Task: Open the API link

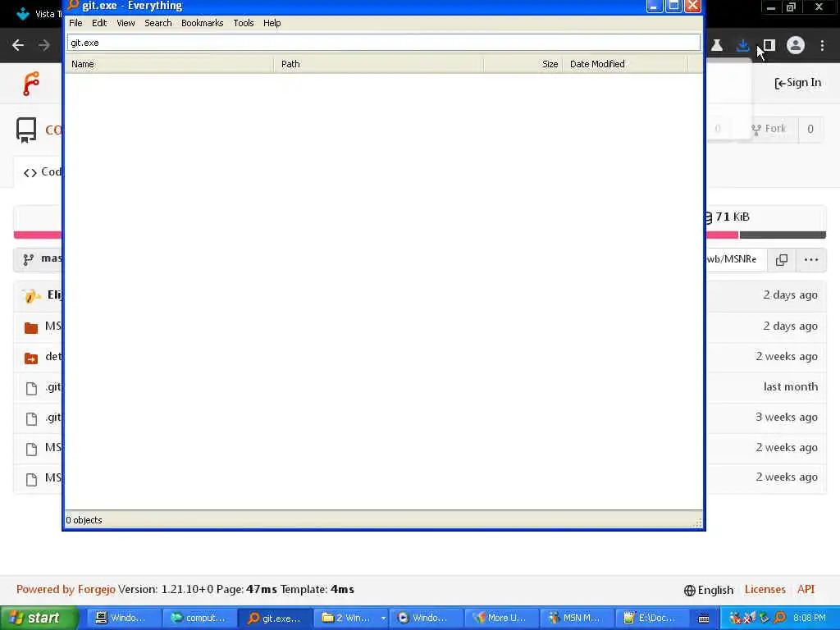Action: point(806,589)
